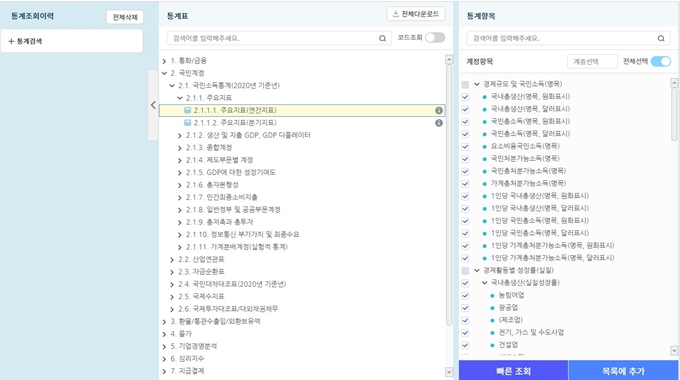Collapse 2.1. 국민소득통계(2020년 기준년) node

click(172, 86)
